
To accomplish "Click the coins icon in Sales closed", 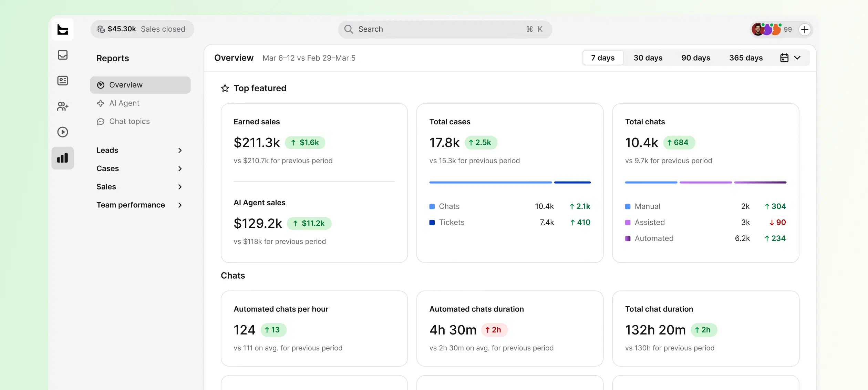I will coord(101,29).
